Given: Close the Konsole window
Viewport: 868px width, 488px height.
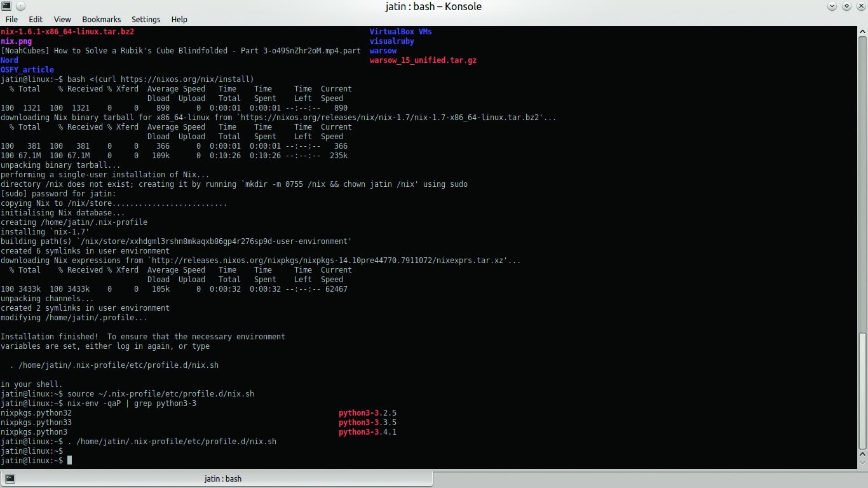Looking at the screenshot, I should tap(860, 6).
